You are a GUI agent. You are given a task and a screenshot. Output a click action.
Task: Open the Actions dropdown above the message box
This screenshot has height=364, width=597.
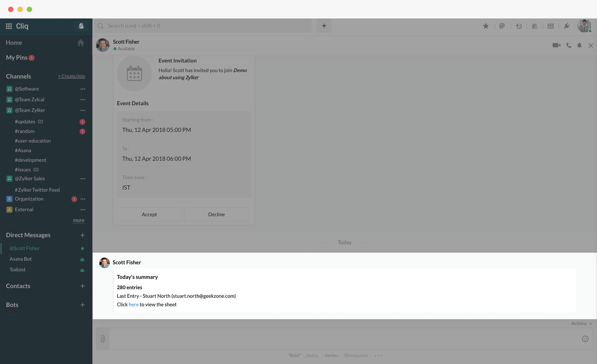coord(581,323)
